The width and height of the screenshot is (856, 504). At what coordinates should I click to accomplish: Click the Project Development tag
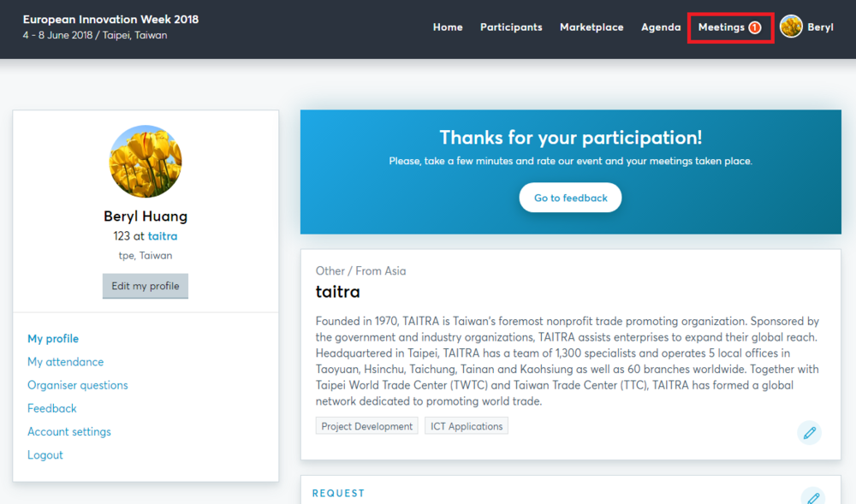pyautogui.click(x=367, y=426)
